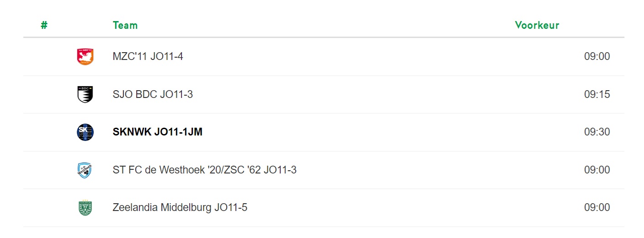The image size is (644, 238).
Task: Click MZC'11's 09:00 preferred time
Action: pyautogui.click(x=597, y=57)
